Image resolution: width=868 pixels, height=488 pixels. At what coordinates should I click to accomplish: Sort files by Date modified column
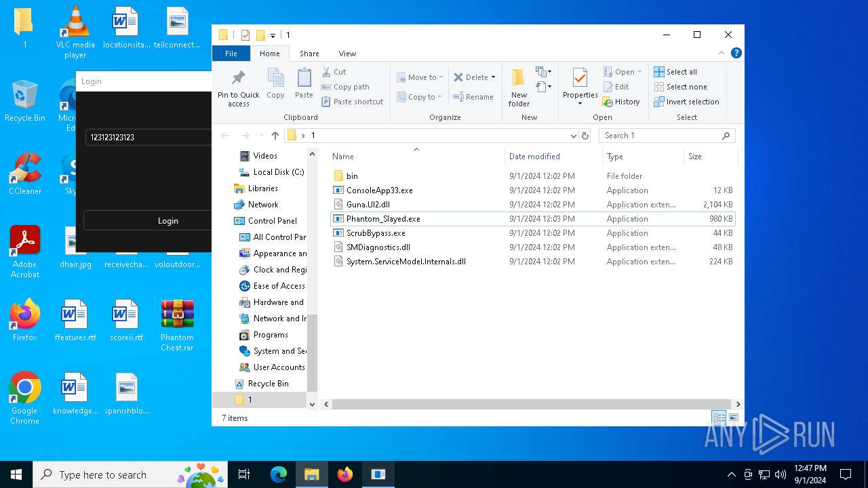tap(553, 157)
